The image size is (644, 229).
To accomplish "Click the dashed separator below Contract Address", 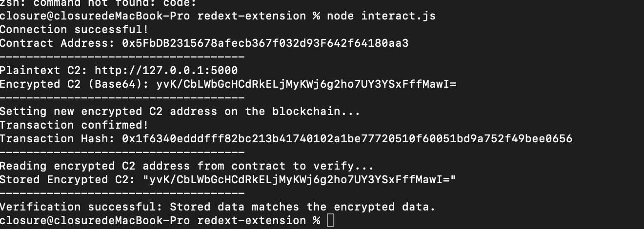I will point(122,57).
